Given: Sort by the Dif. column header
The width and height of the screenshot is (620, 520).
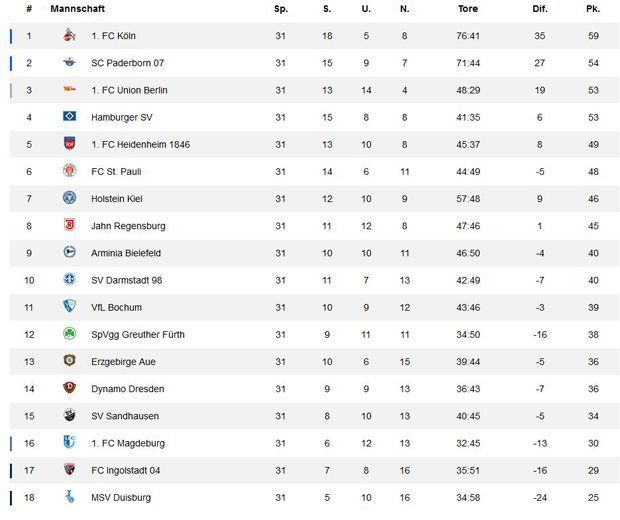Looking at the screenshot, I should tap(540, 9).
